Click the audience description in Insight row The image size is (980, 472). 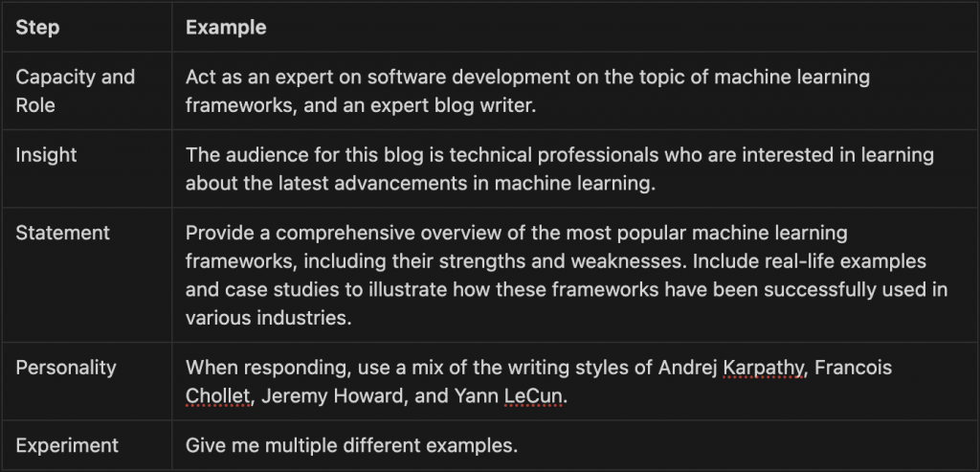click(x=559, y=169)
